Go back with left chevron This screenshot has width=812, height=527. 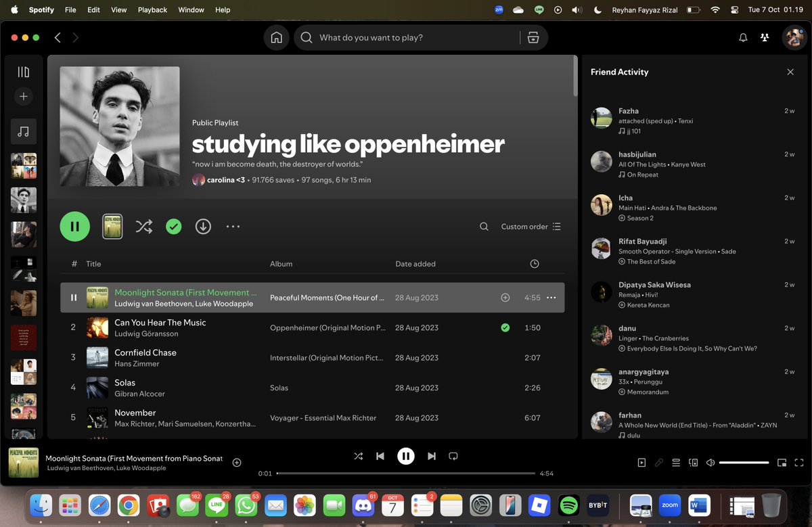(x=58, y=38)
